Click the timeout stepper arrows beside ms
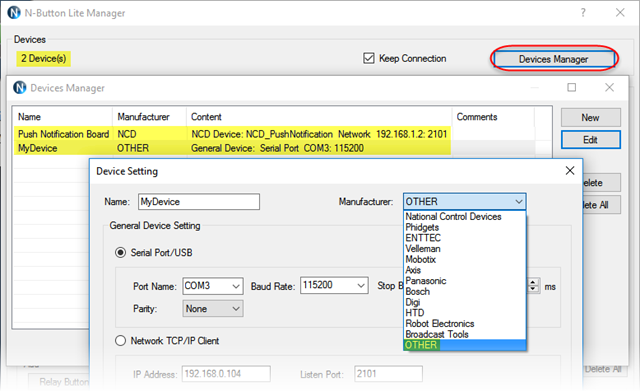The image size is (640, 392). tap(533, 286)
